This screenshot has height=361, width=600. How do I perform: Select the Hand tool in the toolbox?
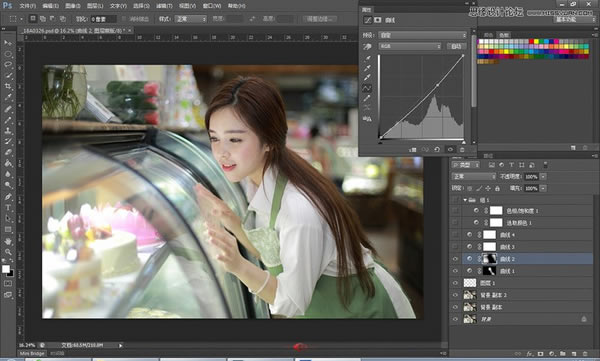click(8, 241)
